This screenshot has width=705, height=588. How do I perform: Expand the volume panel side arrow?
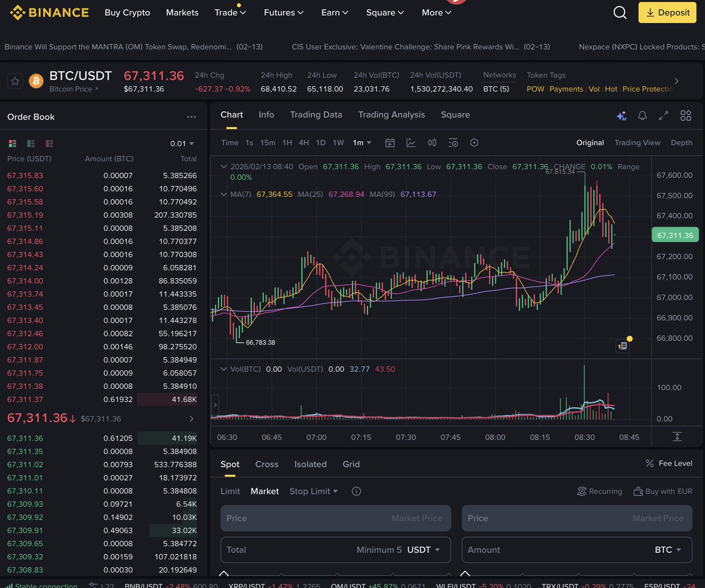[x=215, y=405]
